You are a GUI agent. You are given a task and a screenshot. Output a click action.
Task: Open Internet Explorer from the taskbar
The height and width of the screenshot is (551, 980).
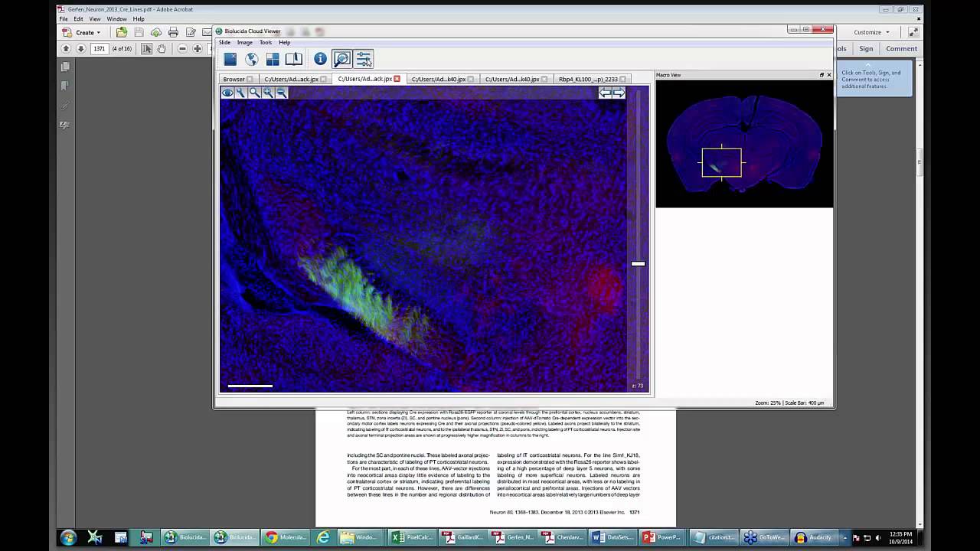pos(323,537)
